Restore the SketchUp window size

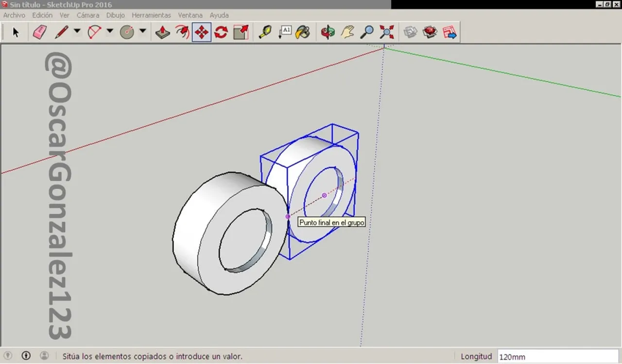(x=607, y=4)
